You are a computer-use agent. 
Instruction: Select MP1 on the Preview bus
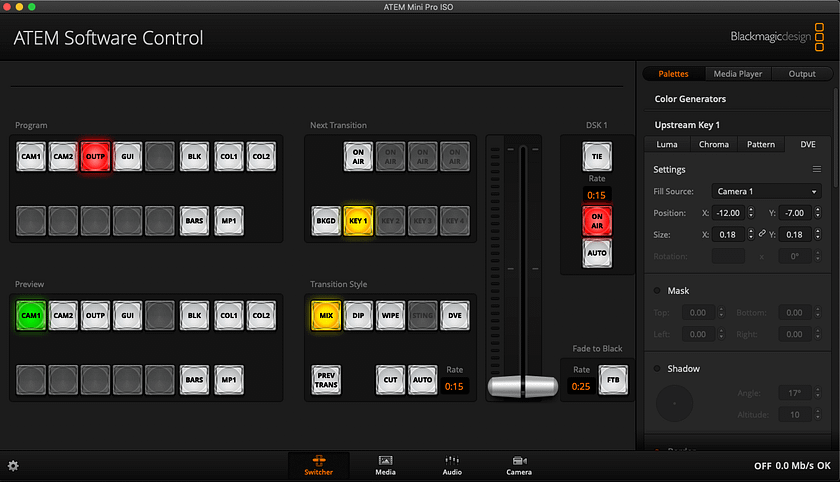229,380
